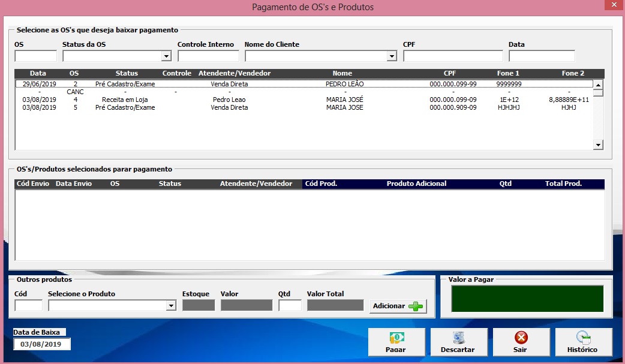Click the Data Envio column header
Image resolution: width=625 pixels, height=364 pixels.
74,183
